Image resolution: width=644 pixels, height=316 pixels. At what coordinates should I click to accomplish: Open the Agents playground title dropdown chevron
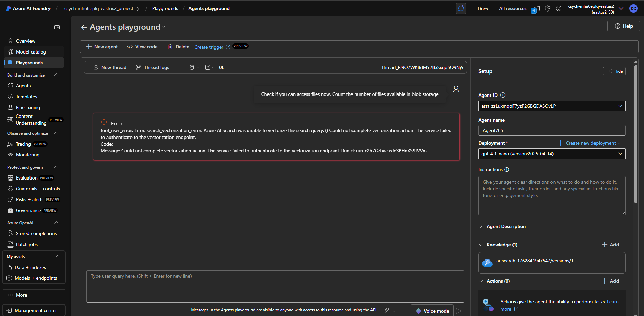164,27
